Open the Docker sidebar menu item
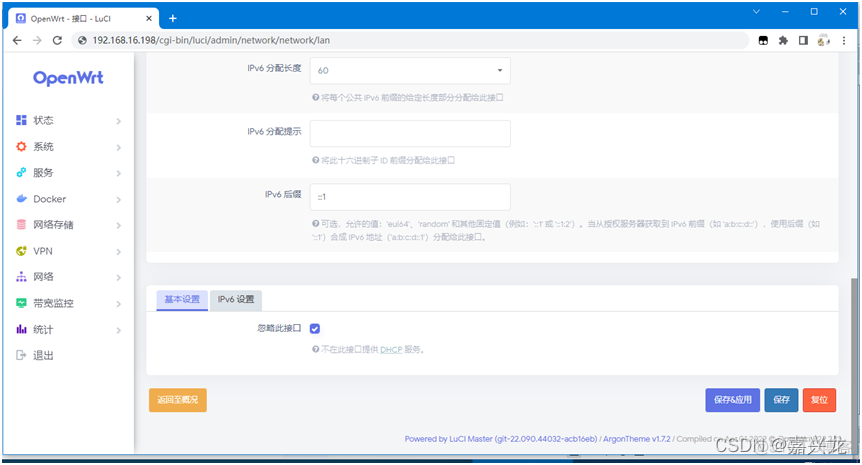This screenshot has height=465, width=862. click(69, 199)
